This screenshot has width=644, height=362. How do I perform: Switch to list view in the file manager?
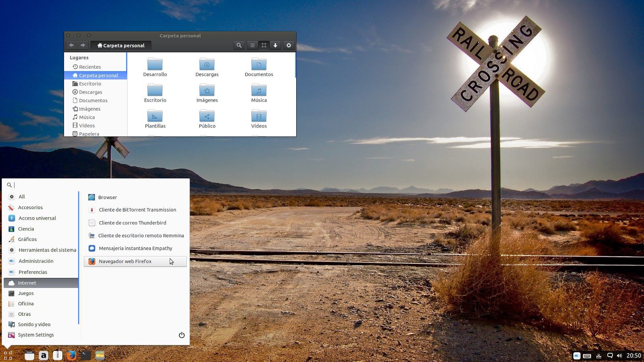click(x=252, y=45)
